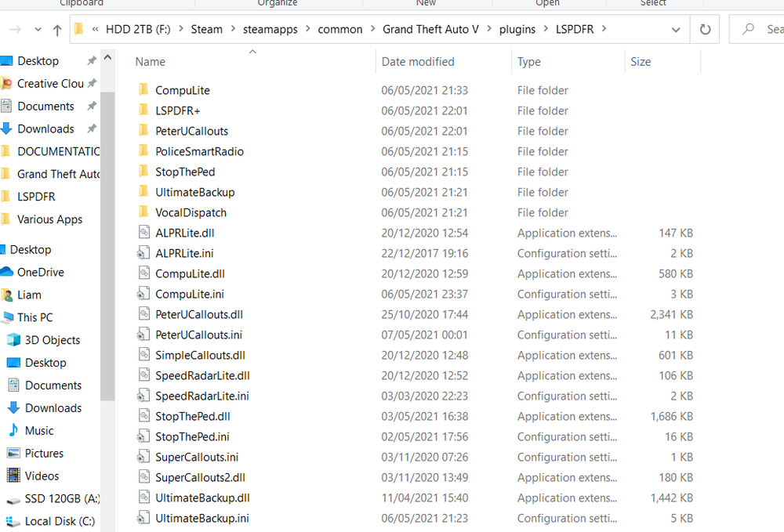Click the ALPRLite.dll file icon
The width and height of the screenshot is (784, 532).
click(x=144, y=233)
